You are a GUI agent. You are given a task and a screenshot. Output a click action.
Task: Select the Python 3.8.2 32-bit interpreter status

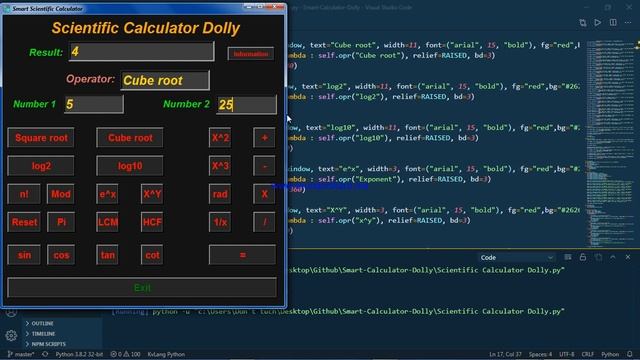79,354
